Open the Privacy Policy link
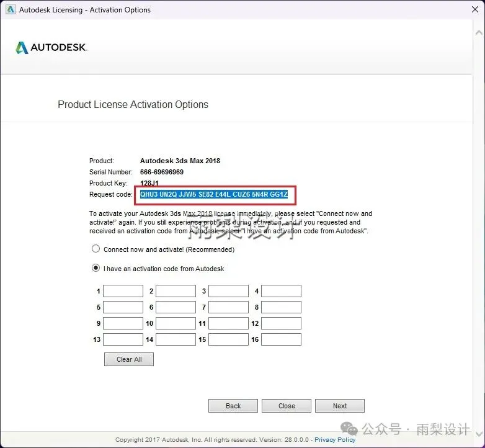 coord(335,440)
